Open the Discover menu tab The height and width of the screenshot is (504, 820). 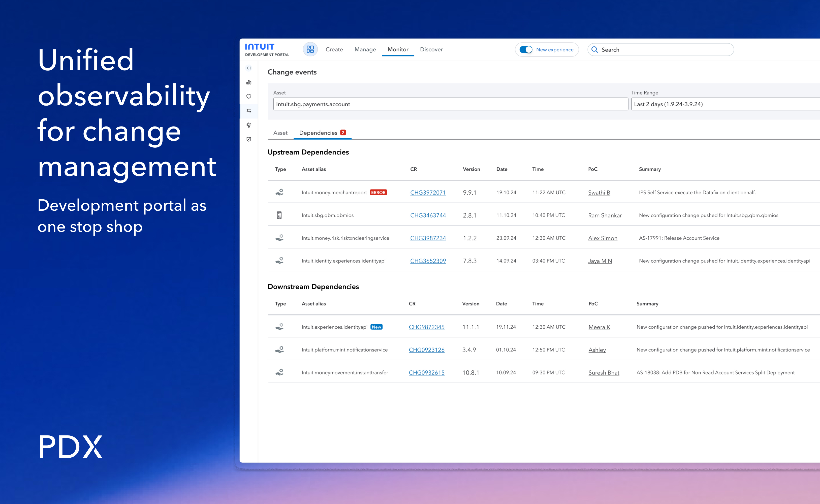click(x=431, y=49)
